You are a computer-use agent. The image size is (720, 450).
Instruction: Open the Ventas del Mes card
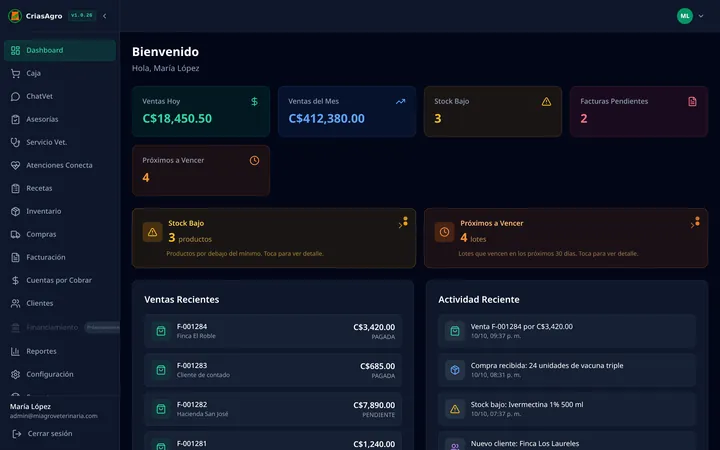tap(347, 112)
